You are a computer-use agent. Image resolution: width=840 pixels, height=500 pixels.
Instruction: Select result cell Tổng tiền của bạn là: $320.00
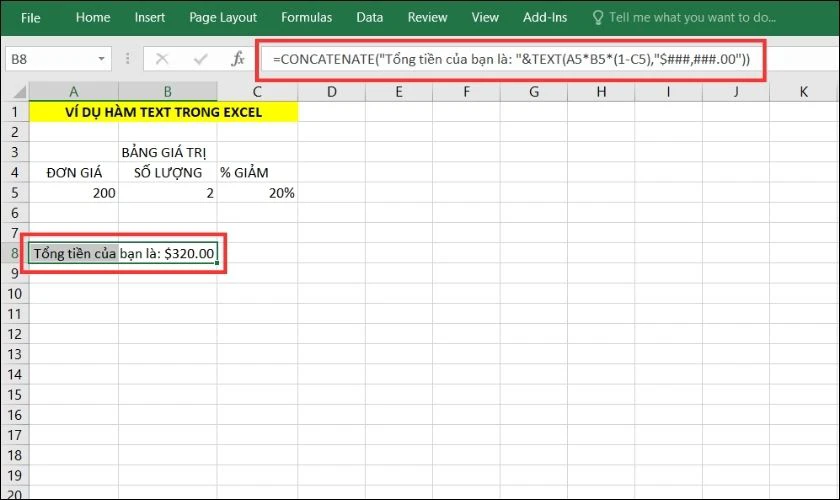point(124,253)
